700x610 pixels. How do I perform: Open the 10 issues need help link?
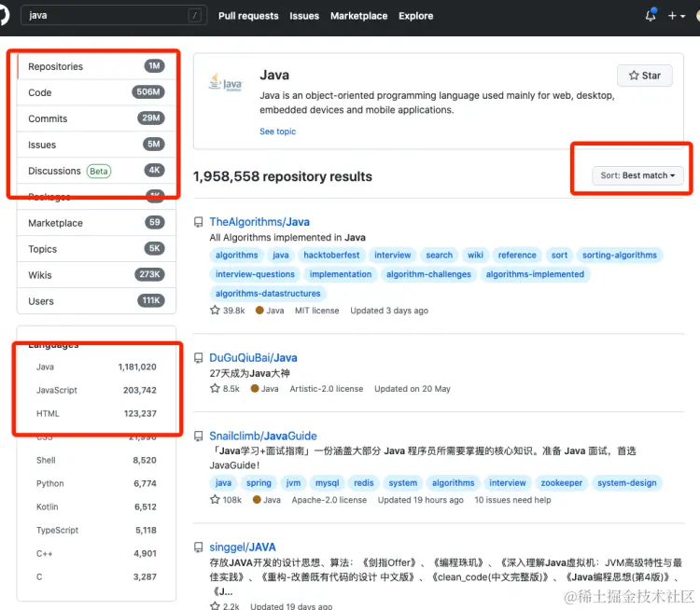[x=512, y=500]
